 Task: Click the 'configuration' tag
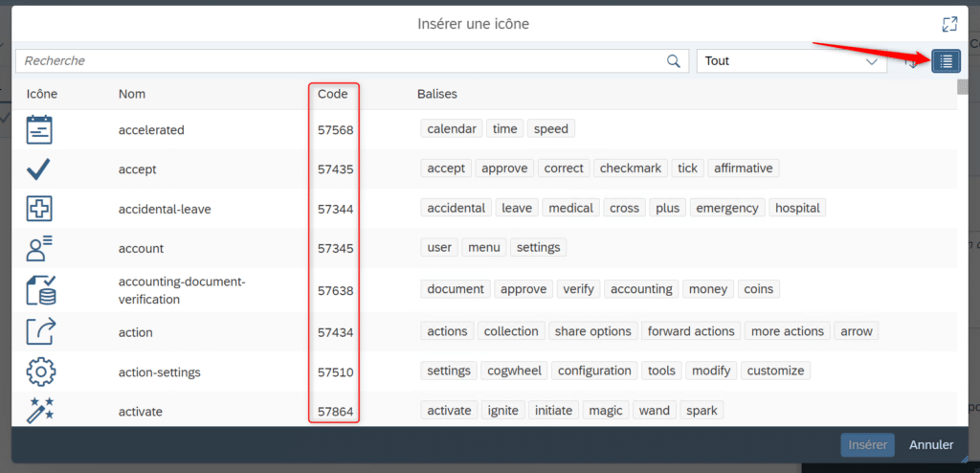tap(594, 371)
